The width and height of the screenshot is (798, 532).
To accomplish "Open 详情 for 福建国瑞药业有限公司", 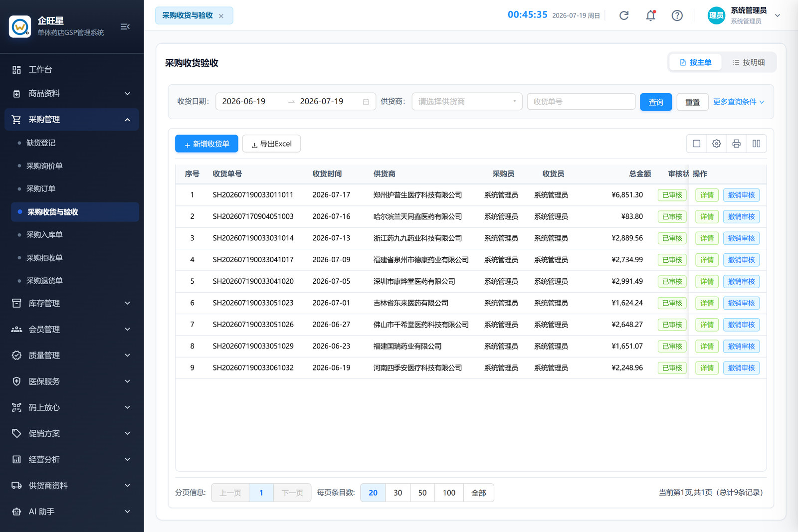I will [707, 347].
